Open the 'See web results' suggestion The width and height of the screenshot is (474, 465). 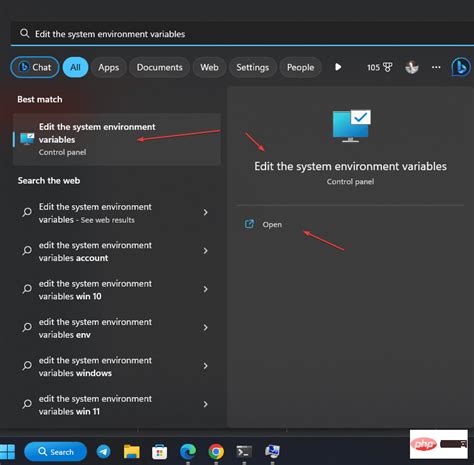117,213
